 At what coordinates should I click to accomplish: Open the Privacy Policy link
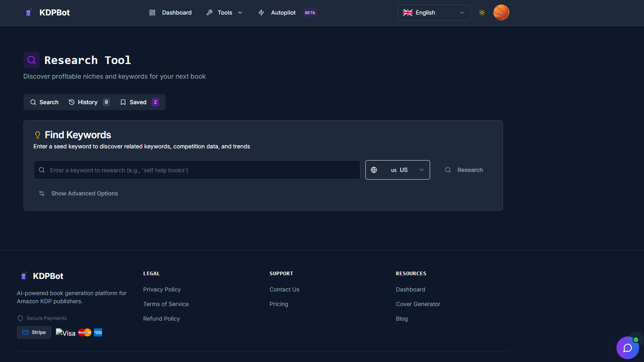pos(162,289)
